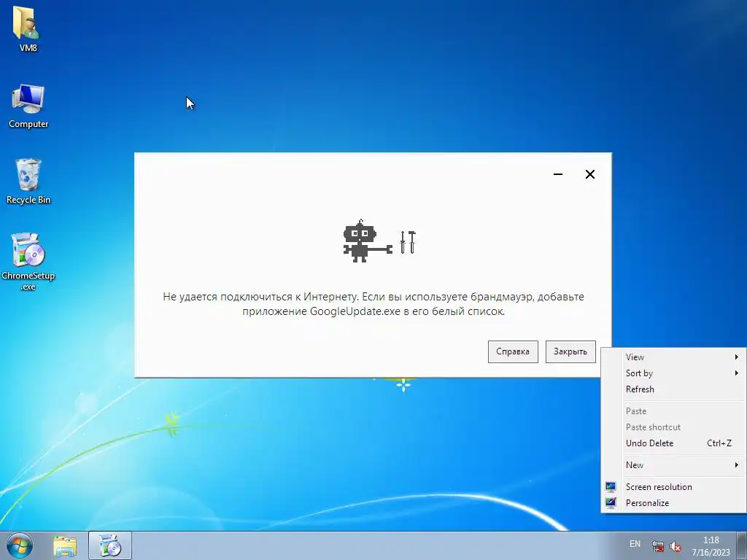Open the Windows Start menu

pos(20,545)
